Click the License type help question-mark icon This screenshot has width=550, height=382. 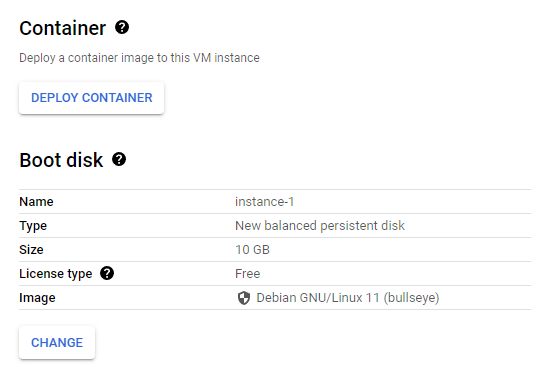107,273
